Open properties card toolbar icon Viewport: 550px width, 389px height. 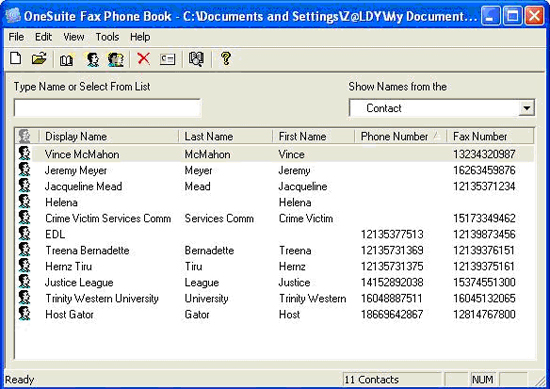point(168,59)
